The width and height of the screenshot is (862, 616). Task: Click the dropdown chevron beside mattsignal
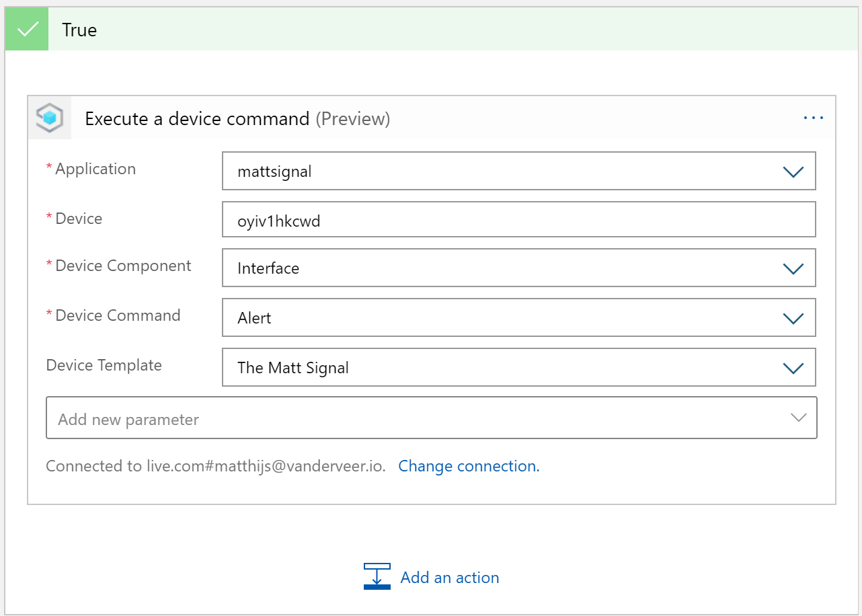793,171
